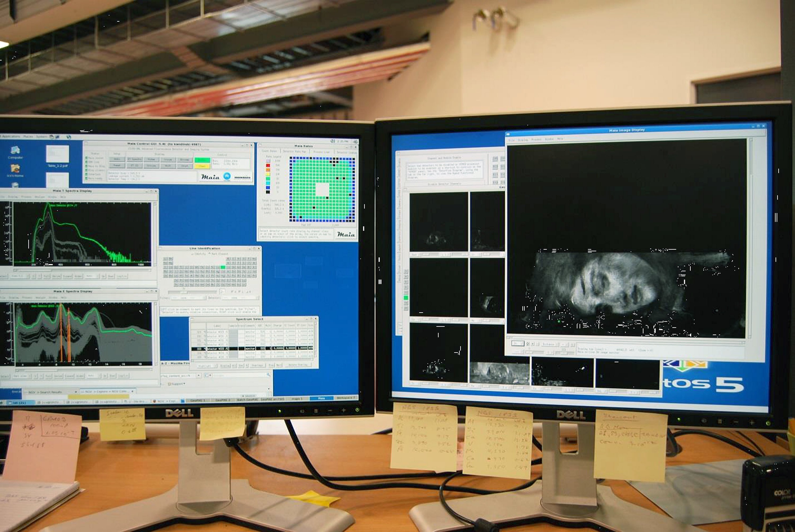795x532 pixels.
Task: Click the highlighted green element in Line Identification
Action: pyautogui.click(x=223, y=267)
